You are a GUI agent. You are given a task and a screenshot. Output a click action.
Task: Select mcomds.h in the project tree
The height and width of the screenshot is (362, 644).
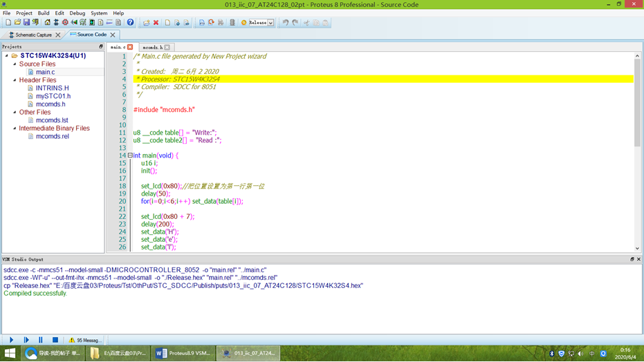tap(50, 104)
